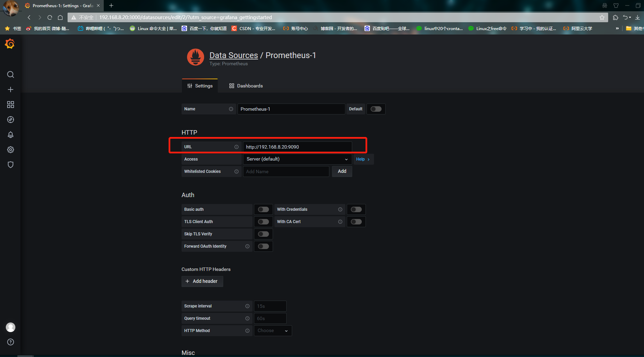The image size is (644, 357).
Task: Click the Add button for whitelisted cookies
Action: point(342,171)
